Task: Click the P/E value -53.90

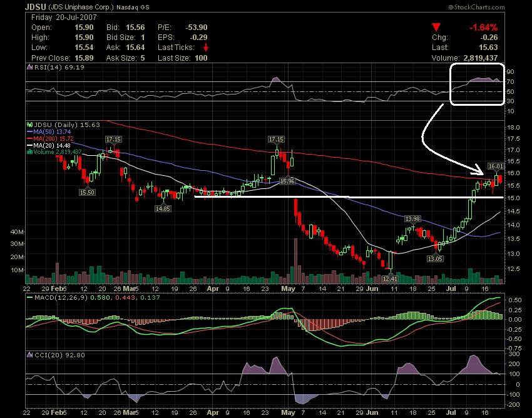Action: [197, 28]
